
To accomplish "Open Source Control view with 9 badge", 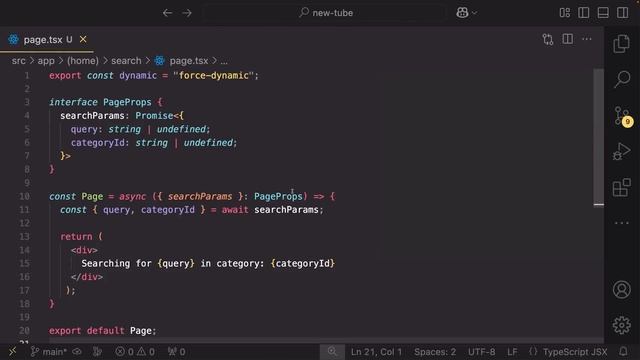I will point(622,116).
